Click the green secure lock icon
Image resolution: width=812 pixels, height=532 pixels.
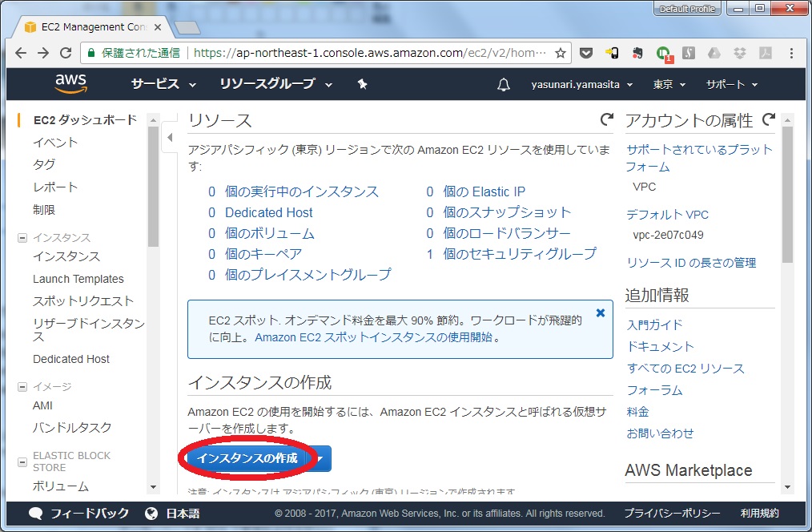(91, 53)
